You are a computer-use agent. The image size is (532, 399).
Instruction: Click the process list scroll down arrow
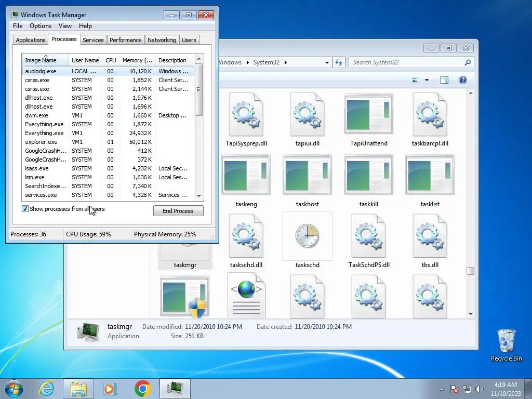click(x=199, y=196)
